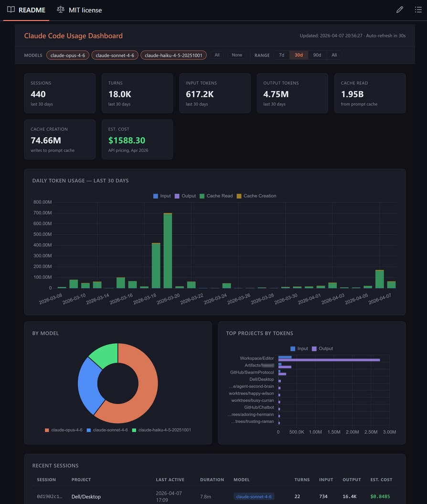Image resolution: width=427 pixels, height=504 pixels.
Task: Select the 7d range
Action: tap(281, 55)
